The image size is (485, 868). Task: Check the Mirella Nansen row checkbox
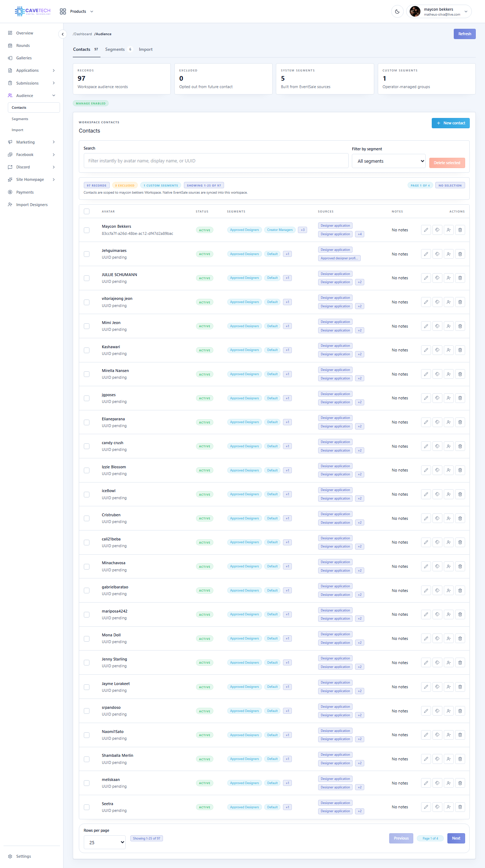(87, 374)
